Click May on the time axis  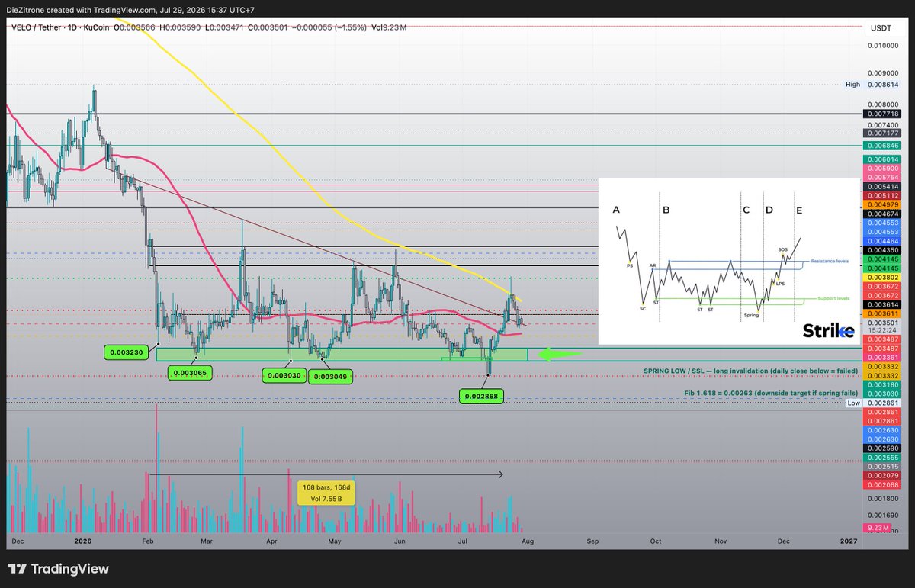point(335,541)
